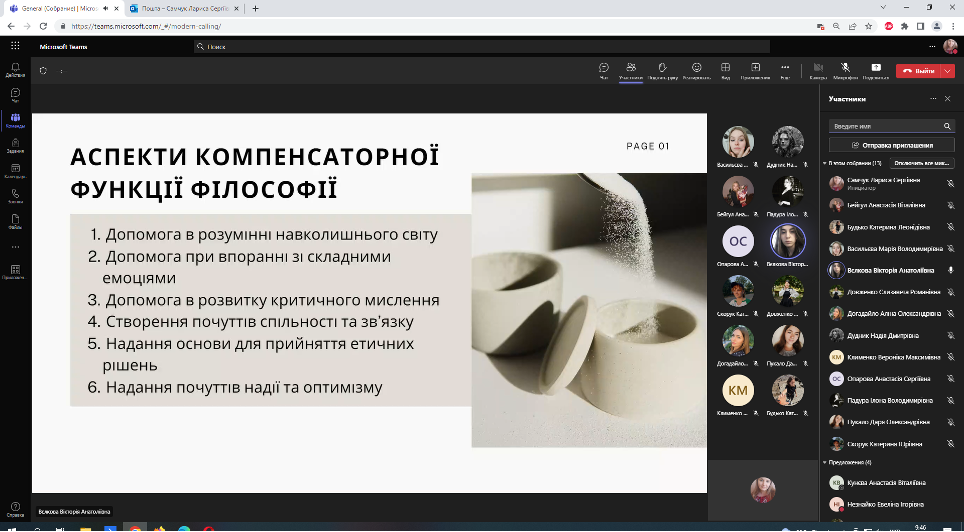Select the organizer, Лариса Сергіївна, in the list
The width and height of the screenshot is (964, 532).
pyautogui.click(x=891, y=183)
